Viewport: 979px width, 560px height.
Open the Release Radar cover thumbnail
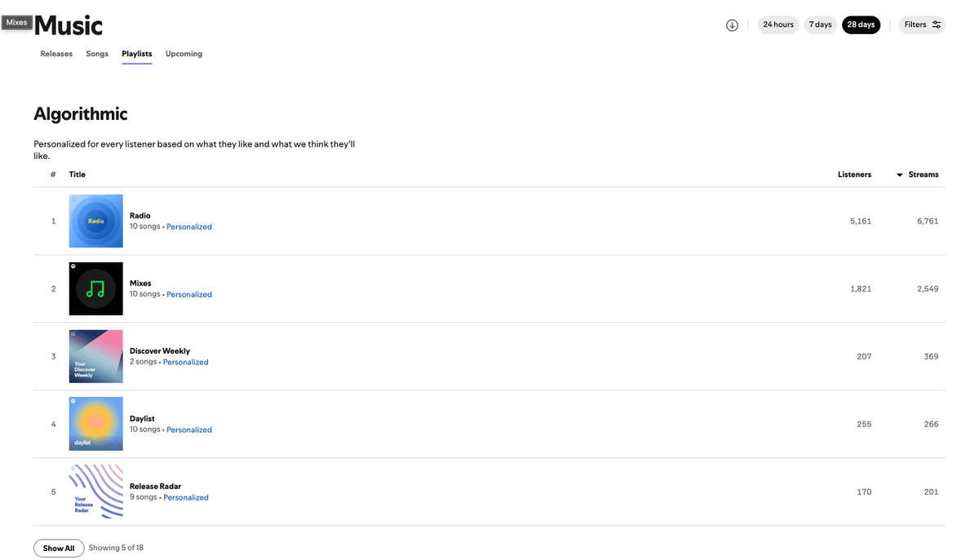click(96, 492)
